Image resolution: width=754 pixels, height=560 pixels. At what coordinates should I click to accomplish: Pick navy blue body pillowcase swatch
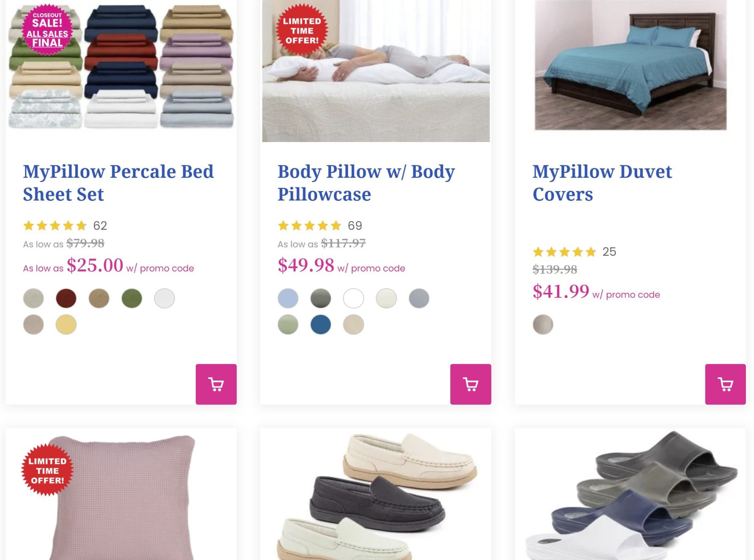(x=321, y=325)
